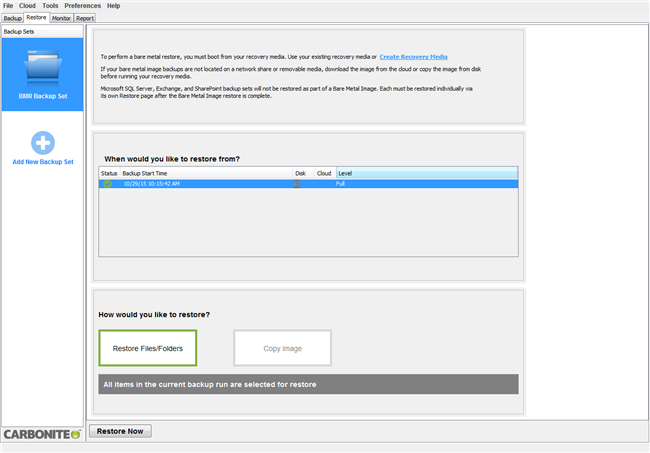Viewport: 650px width, 453px height.
Task: Switch to the Report tab
Action: 86,18
